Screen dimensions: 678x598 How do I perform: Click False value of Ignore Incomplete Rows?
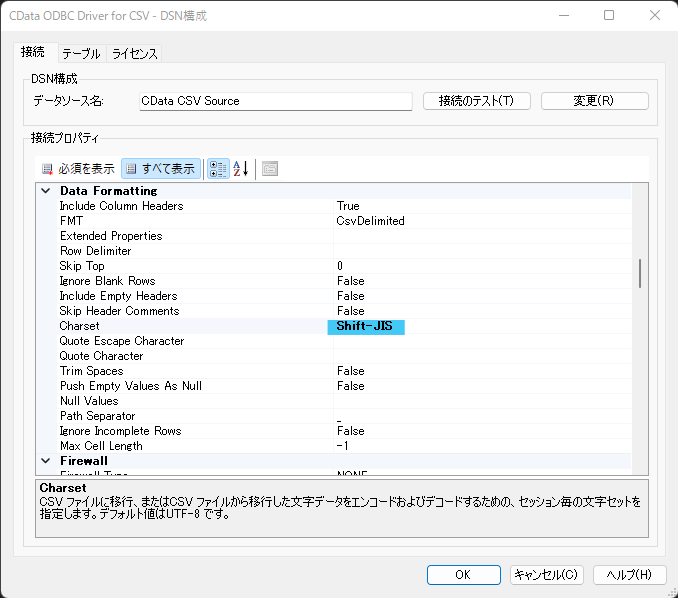tap(351, 431)
